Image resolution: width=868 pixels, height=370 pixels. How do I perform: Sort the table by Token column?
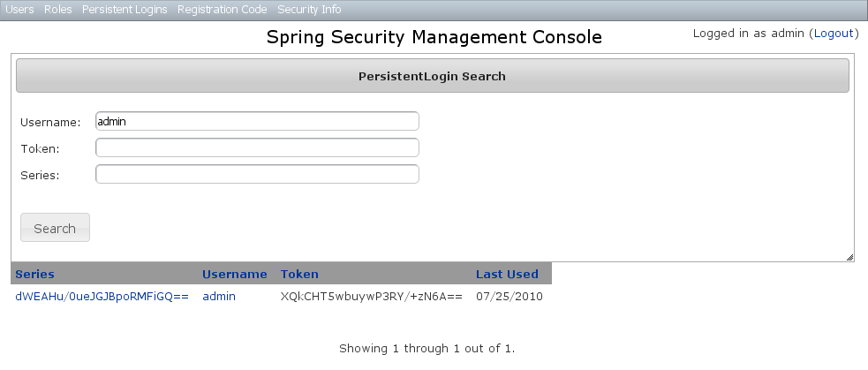299,274
